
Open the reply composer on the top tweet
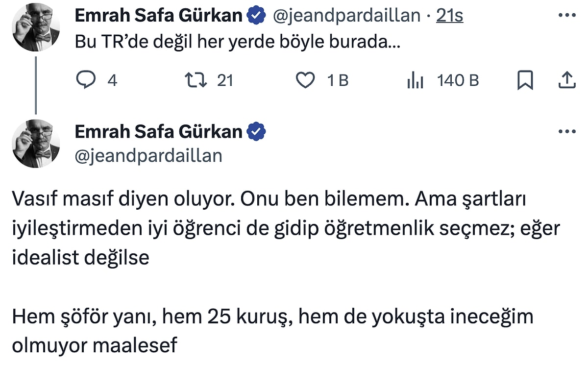coord(87,80)
